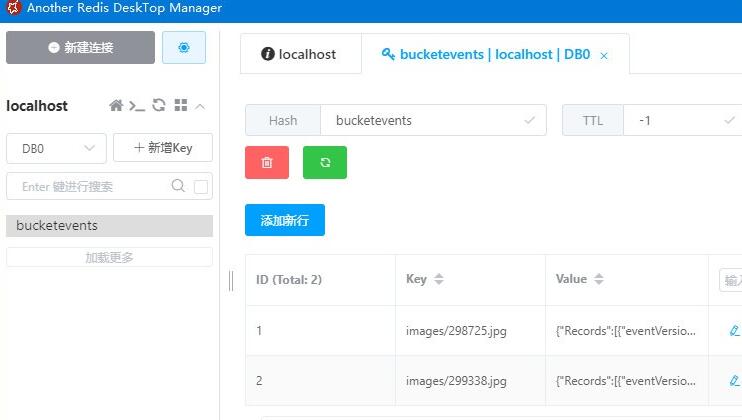Screen dimensions: 742x420
Task: Collapse the localhost connection chevron
Action: click(200, 106)
